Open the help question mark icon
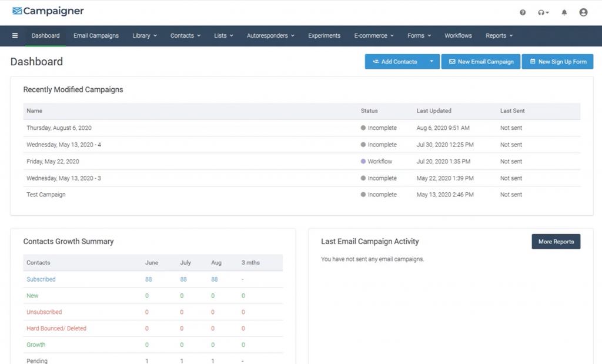Screen dimensions: 602x364 click(523, 12)
